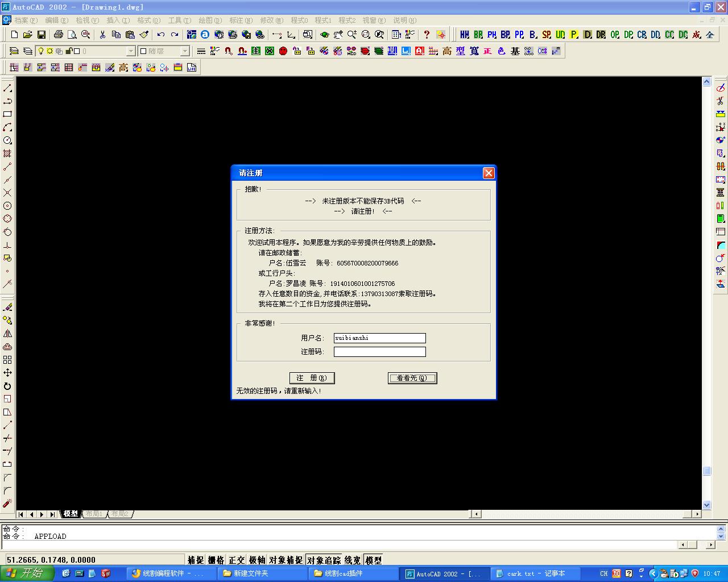Switch to the 布局2 layout tab

(x=119, y=514)
